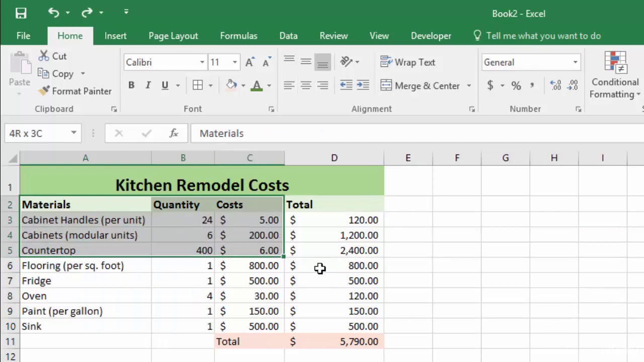Click the Merge & Center button
Screen dimensions: 644x362
click(421, 85)
